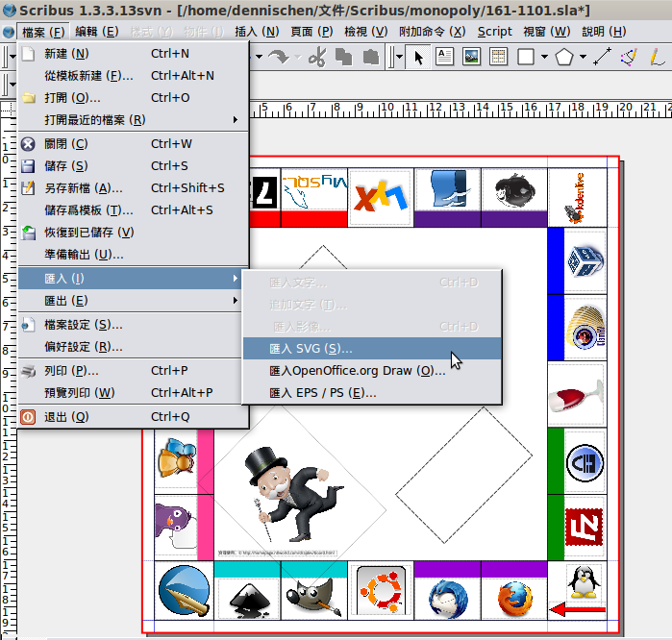This screenshot has height=640, width=672.
Task: Choose 打開 (O)... menu entry
Action: coord(133,98)
